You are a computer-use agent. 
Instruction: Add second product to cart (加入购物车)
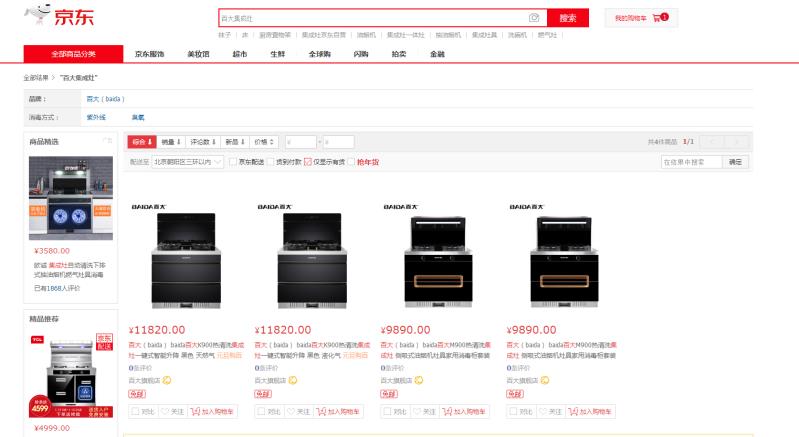[x=338, y=412]
